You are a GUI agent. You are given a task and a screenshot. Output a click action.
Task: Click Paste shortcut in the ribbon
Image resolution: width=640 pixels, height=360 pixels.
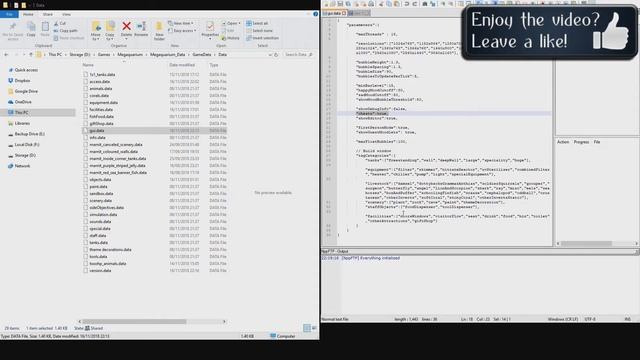(x=69, y=38)
